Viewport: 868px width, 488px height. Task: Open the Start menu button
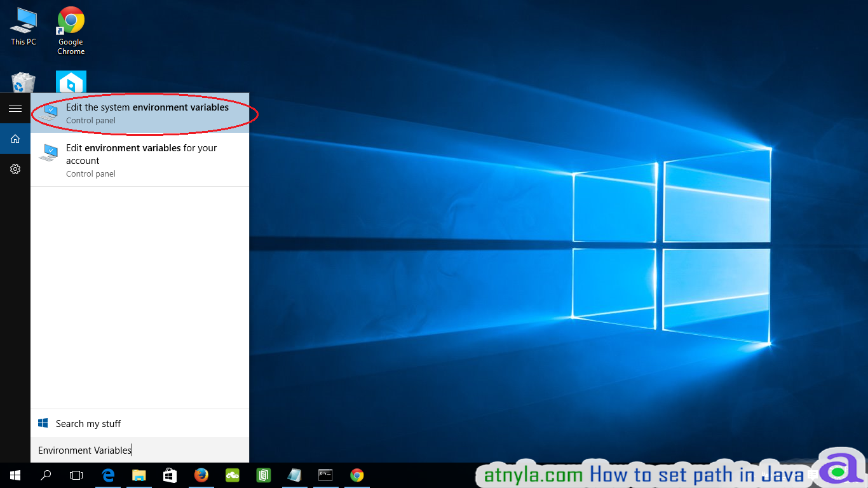pos(15,475)
